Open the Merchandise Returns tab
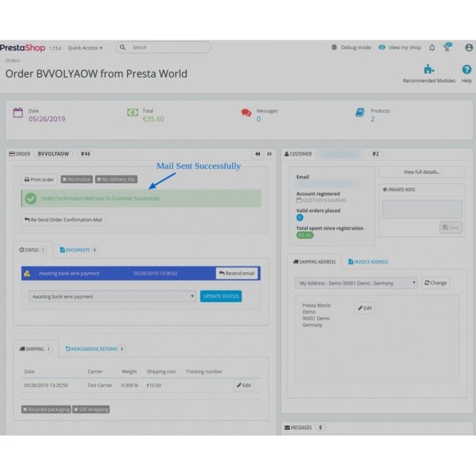Image resolution: width=476 pixels, height=476 pixels. coord(94,349)
